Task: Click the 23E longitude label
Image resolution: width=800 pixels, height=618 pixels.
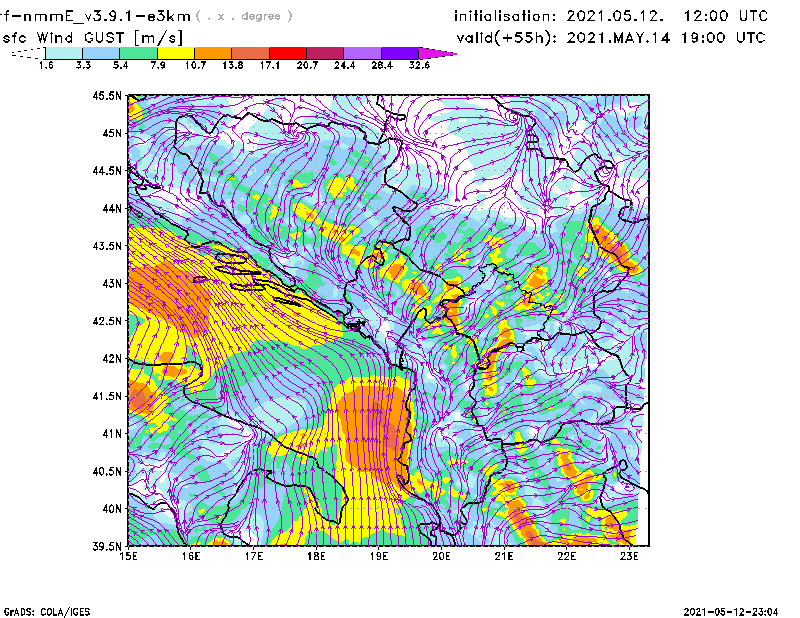Action: tap(629, 556)
